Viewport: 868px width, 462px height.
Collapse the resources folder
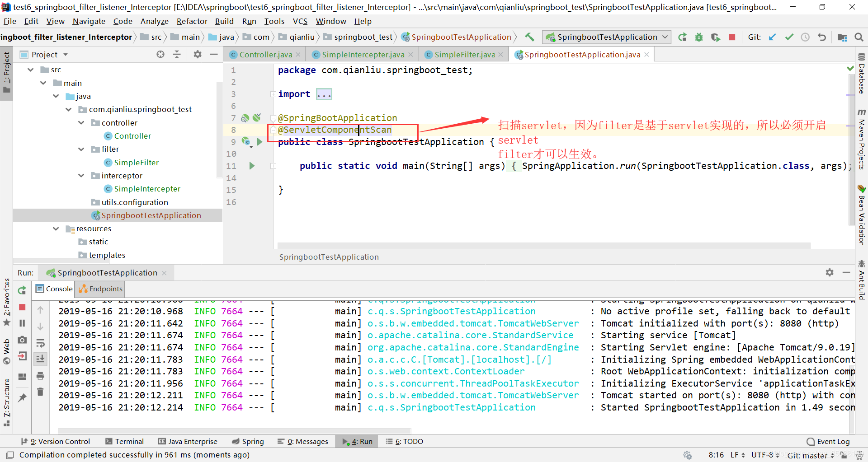[56, 229]
